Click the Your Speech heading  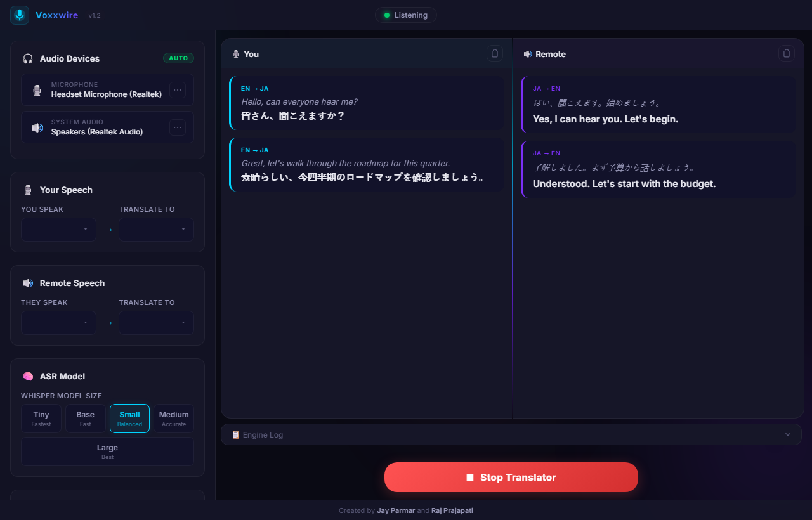tap(66, 190)
